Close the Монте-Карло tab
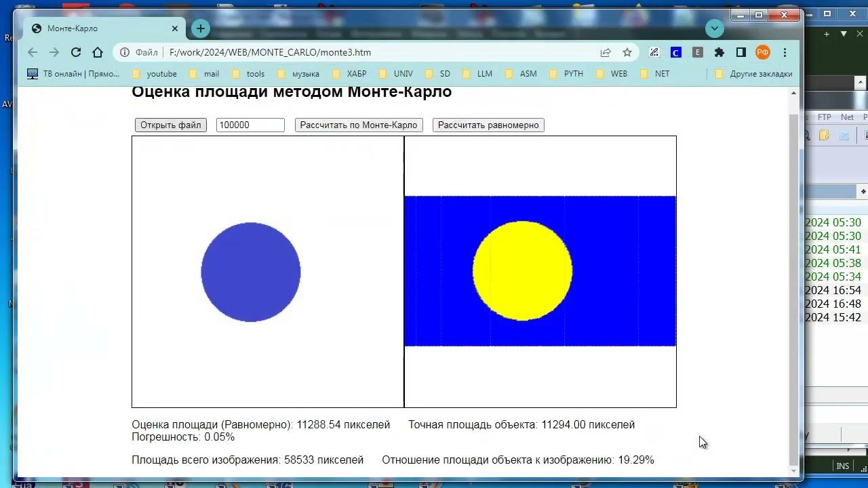 pos(175,28)
